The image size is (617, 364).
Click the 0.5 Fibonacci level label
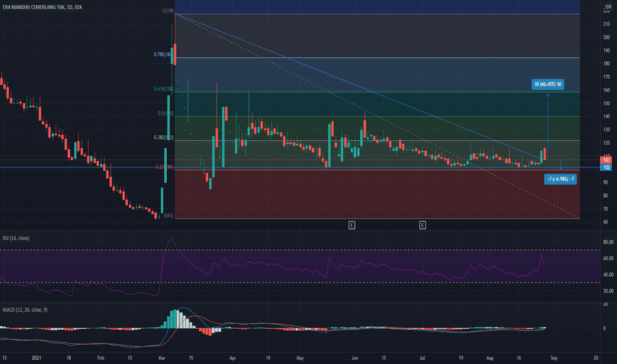(166, 113)
